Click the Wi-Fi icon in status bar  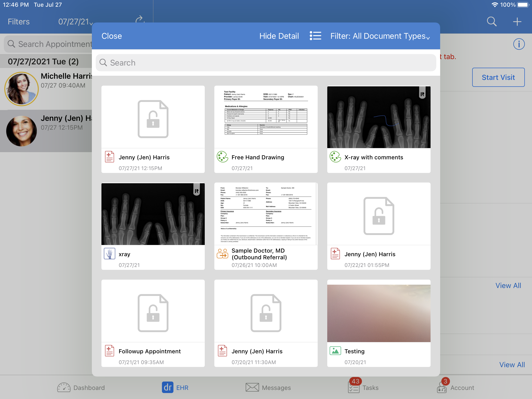click(494, 5)
